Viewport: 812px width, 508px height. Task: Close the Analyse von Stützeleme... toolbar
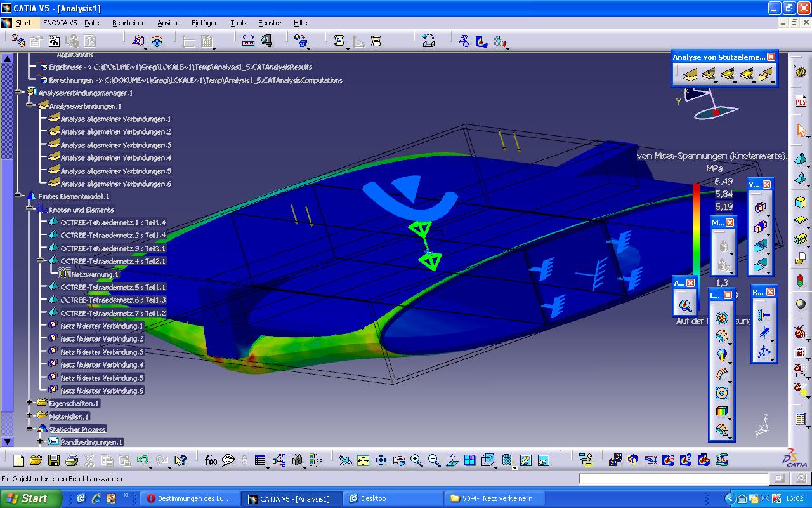pyautogui.click(x=771, y=57)
